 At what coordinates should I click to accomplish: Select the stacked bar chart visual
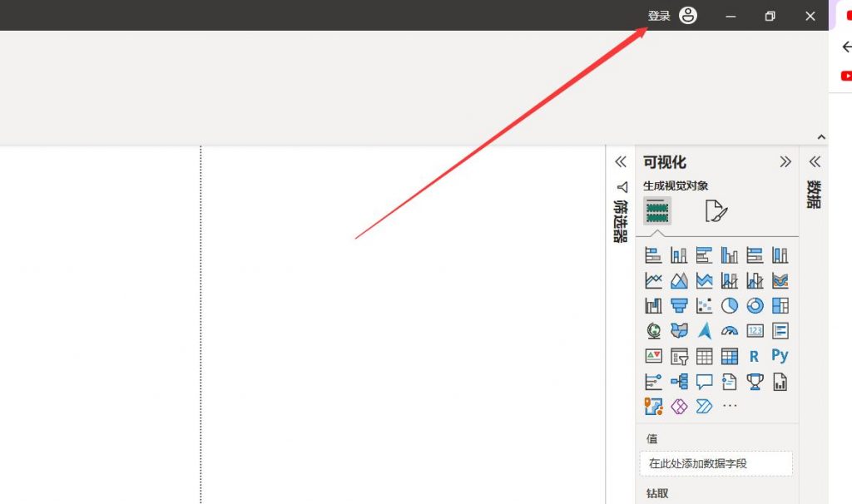coord(653,254)
